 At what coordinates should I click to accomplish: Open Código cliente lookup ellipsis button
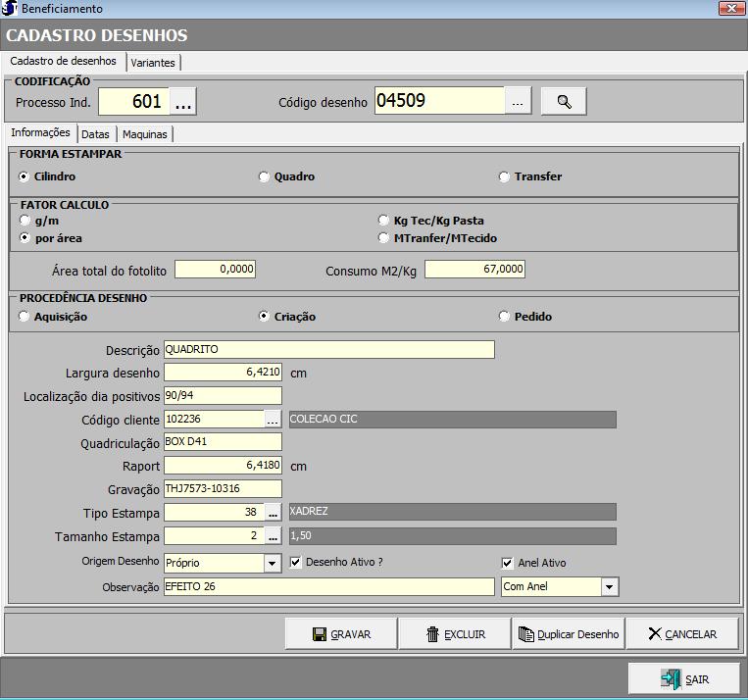pos(273,419)
